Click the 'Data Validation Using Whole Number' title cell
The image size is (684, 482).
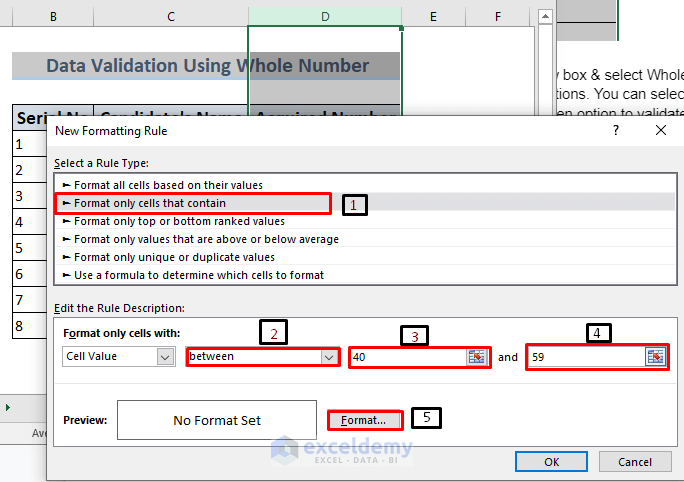click(206, 66)
